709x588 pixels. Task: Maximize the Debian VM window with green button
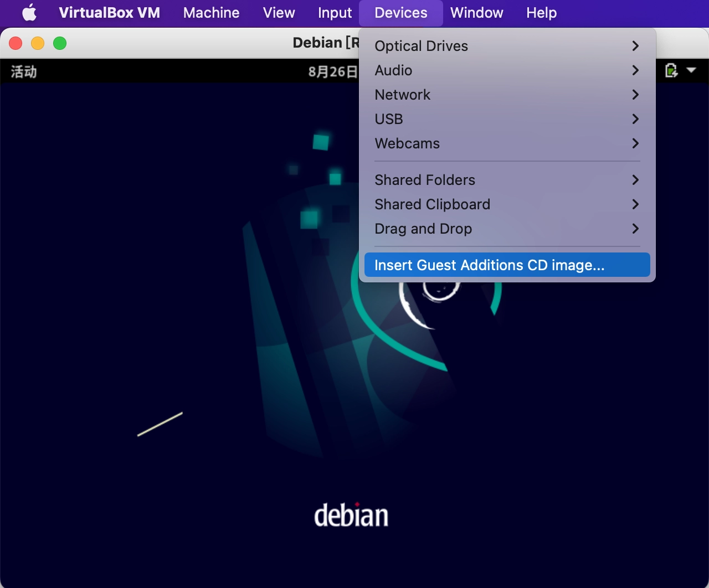(60, 43)
